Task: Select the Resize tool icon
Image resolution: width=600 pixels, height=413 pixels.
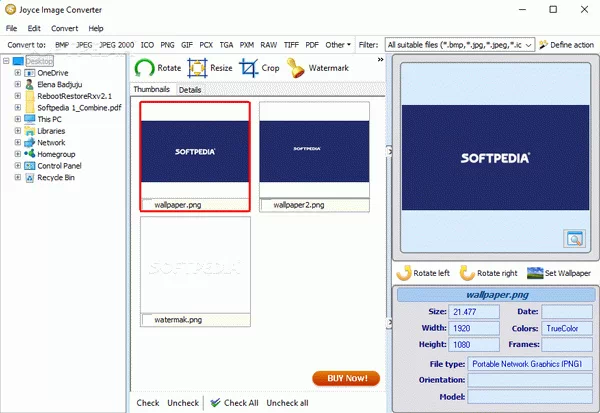Action: pos(197,68)
